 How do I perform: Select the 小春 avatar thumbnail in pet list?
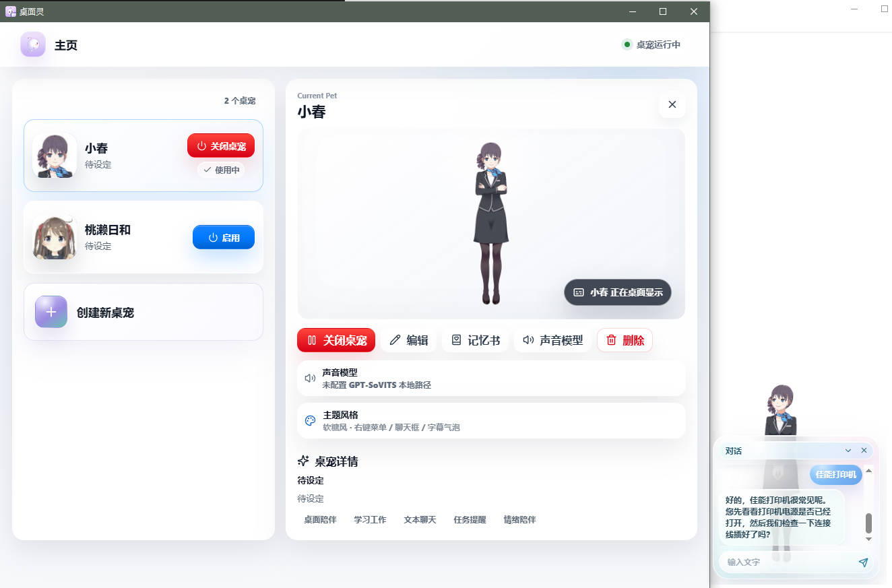point(54,156)
